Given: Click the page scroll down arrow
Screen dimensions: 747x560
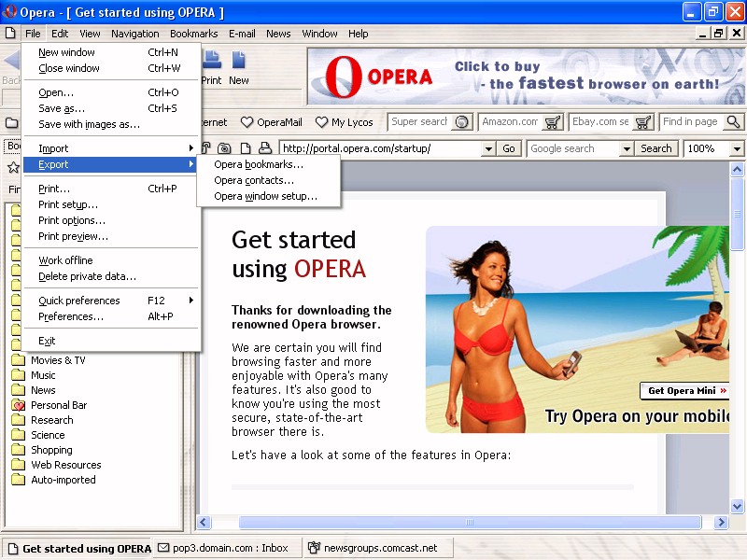Looking at the screenshot, I should pos(737,506).
